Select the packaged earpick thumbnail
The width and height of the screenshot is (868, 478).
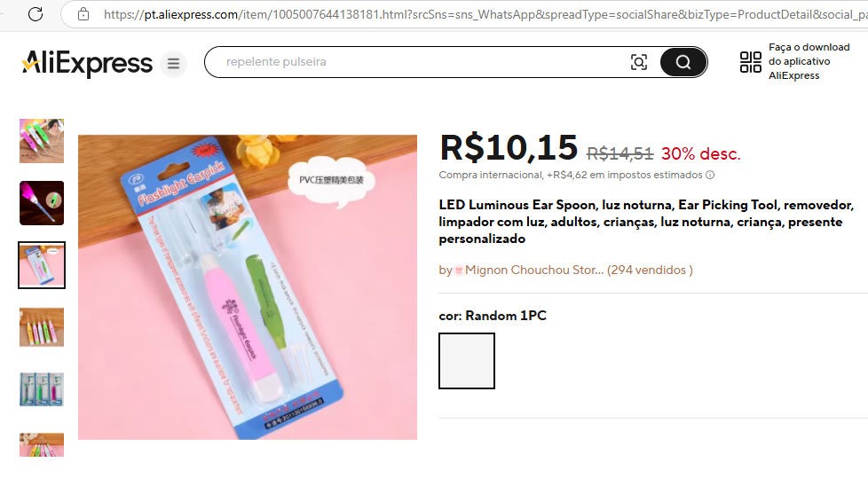tap(42, 265)
